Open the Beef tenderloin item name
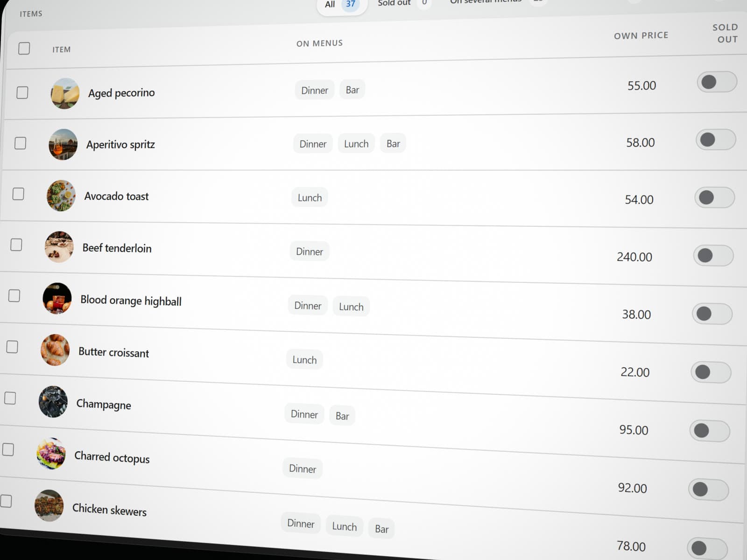747x560 pixels. pyautogui.click(x=117, y=248)
